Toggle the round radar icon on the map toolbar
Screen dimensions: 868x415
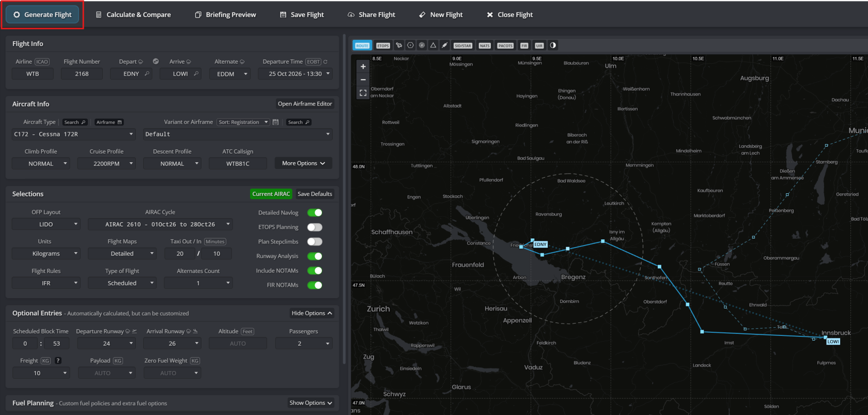click(x=422, y=45)
